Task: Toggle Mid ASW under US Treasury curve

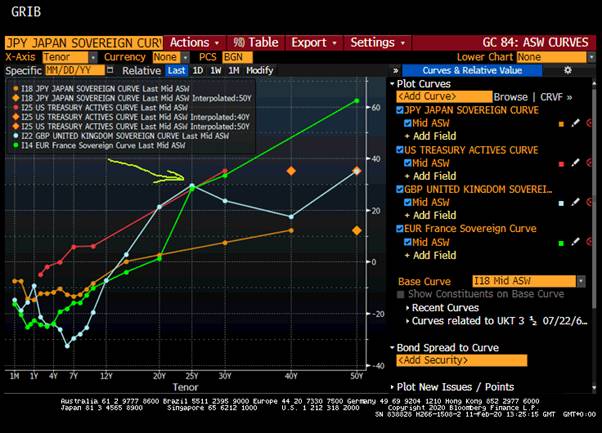Action: (408, 163)
